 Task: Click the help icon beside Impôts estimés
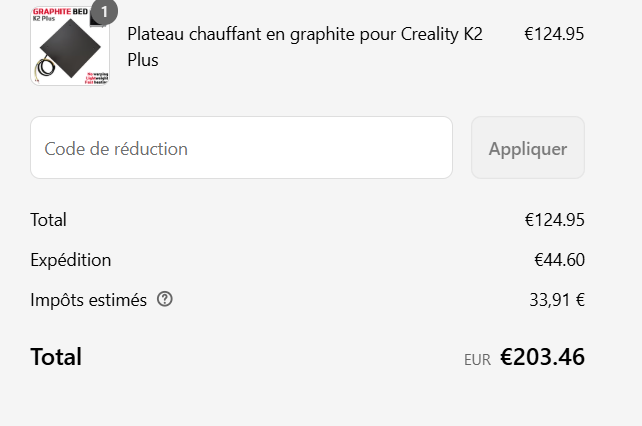[x=165, y=299]
